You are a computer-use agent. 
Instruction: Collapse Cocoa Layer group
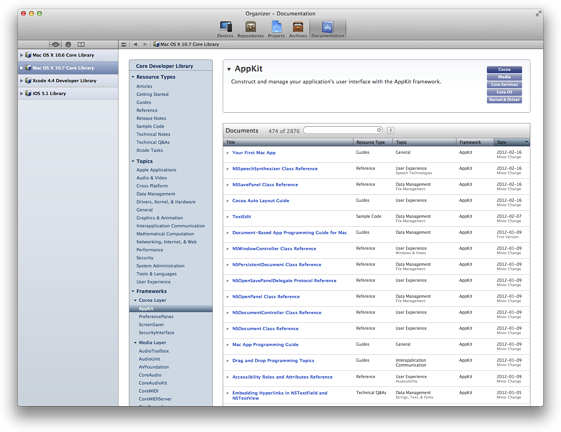click(x=135, y=300)
